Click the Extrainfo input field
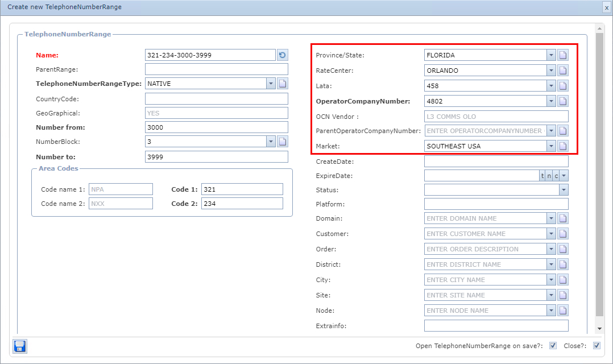 (x=496, y=326)
